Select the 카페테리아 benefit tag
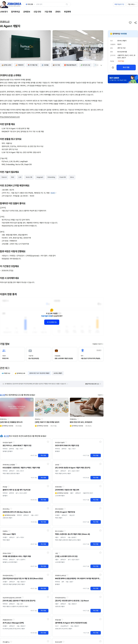The width and height of the screenshot is (138, 644). [20, 65]
